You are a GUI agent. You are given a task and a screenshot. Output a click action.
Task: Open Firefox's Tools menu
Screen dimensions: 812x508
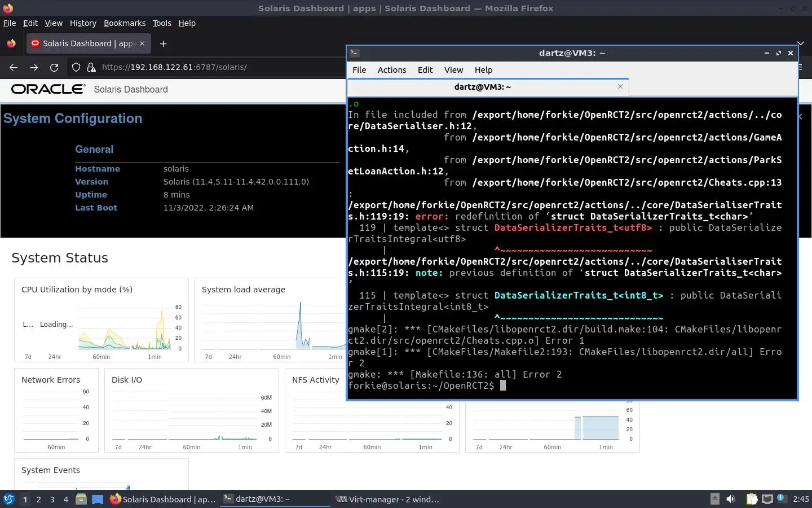point(162,23)
